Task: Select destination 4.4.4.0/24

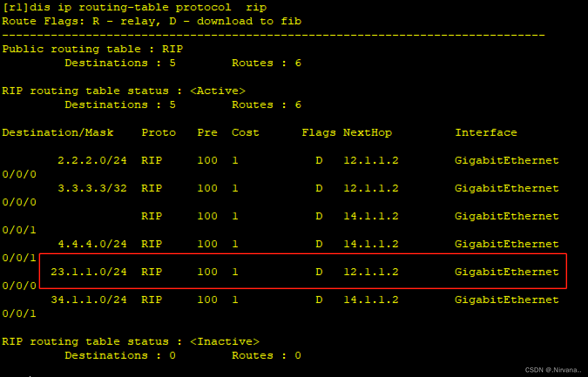Action: [92, 244]
